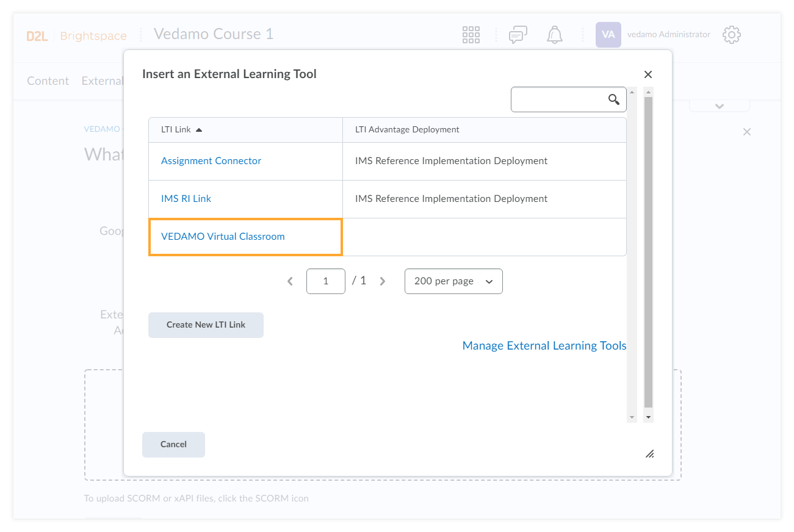Select IMS RI Link
Screen dimensions: 794x532
coord(186,199)
